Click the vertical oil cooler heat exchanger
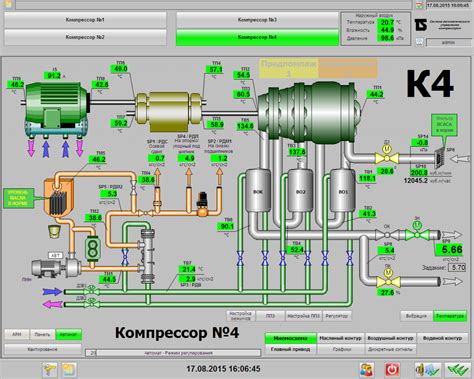 [x=147, y=256]
